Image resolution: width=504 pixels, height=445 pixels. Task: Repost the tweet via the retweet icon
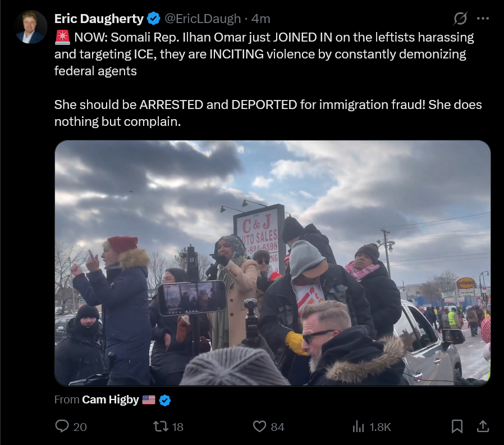pyautogui.click(x=161, y=426)
